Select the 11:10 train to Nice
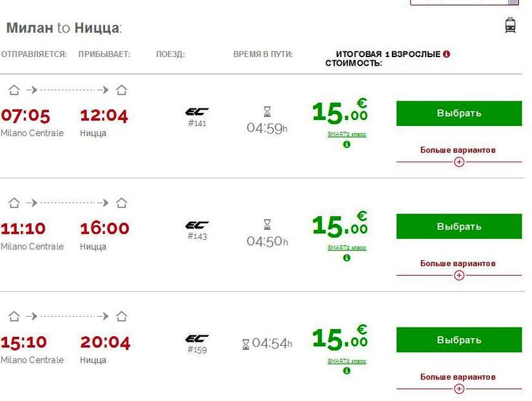 pos(459,226)
